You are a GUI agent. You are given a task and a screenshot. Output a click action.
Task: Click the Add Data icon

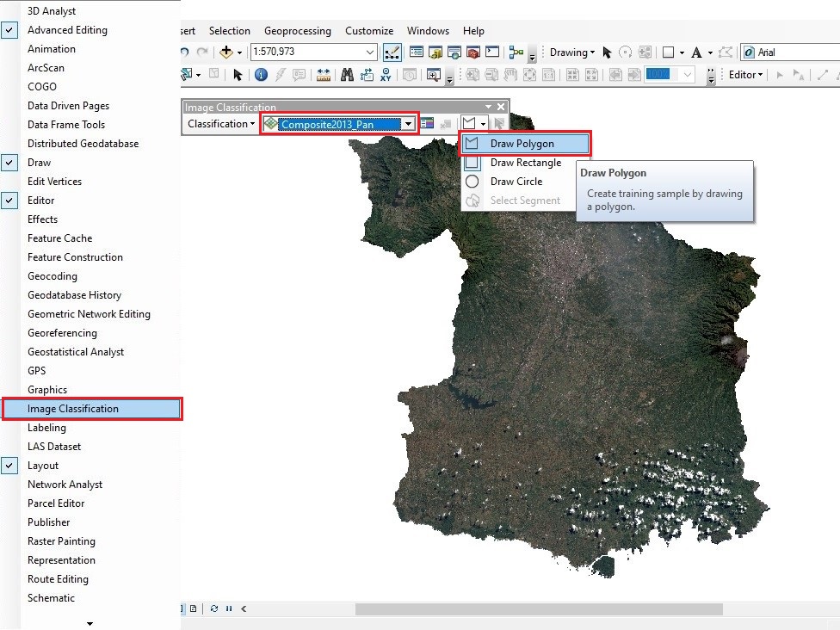tap(226, 52)
